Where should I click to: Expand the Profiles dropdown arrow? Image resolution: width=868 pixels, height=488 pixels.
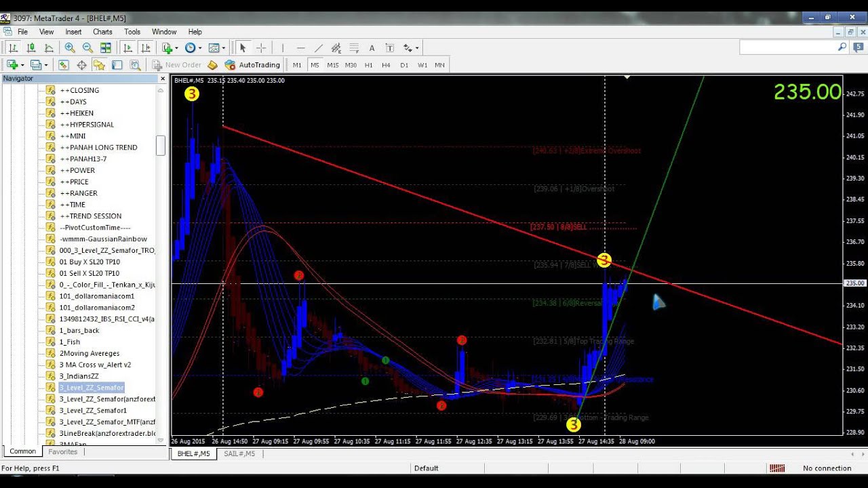(x=45, y=65)
